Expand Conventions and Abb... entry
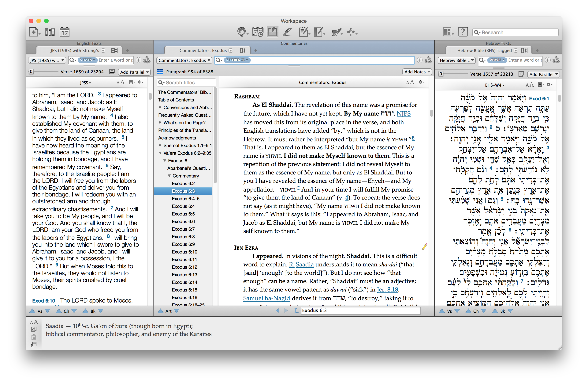This screenshot has height=385, width=588. [160, 107]
